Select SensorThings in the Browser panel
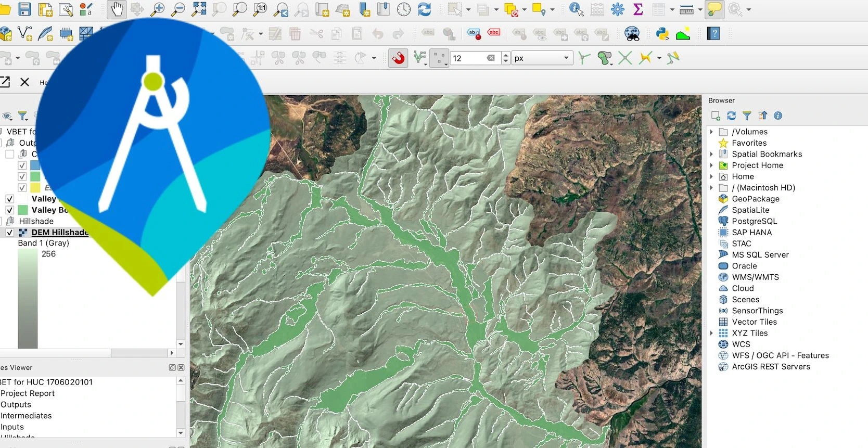Viewport: 868px width, 448px height. tap(757, 311)
